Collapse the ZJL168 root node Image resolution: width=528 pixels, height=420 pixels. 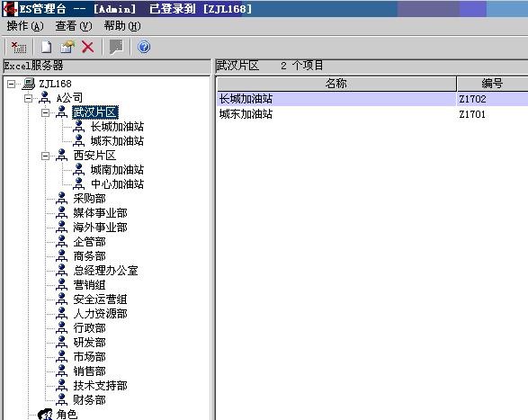(11, 84)
